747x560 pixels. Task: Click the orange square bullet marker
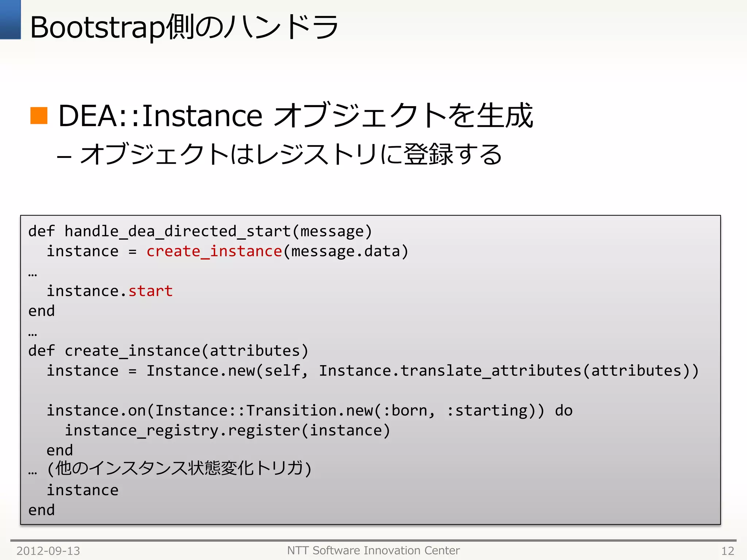coord(39,116)
